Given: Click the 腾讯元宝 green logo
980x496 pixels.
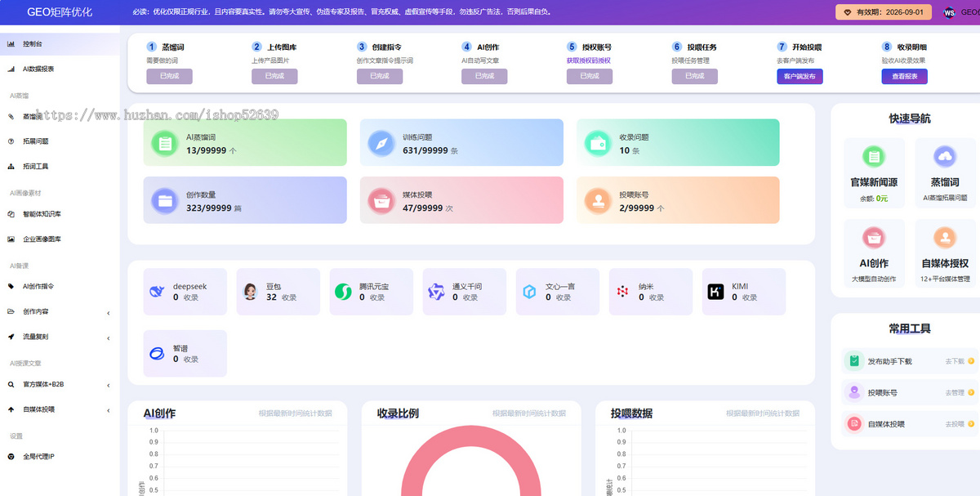Looking at the screenshot, I should 343,292.
